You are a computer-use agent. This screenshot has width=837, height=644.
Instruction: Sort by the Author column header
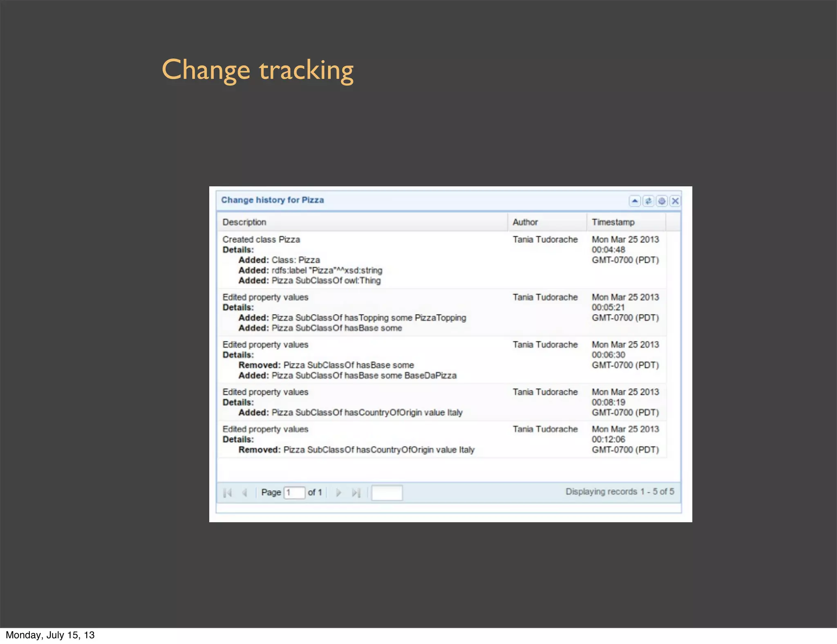click(547, 222)
